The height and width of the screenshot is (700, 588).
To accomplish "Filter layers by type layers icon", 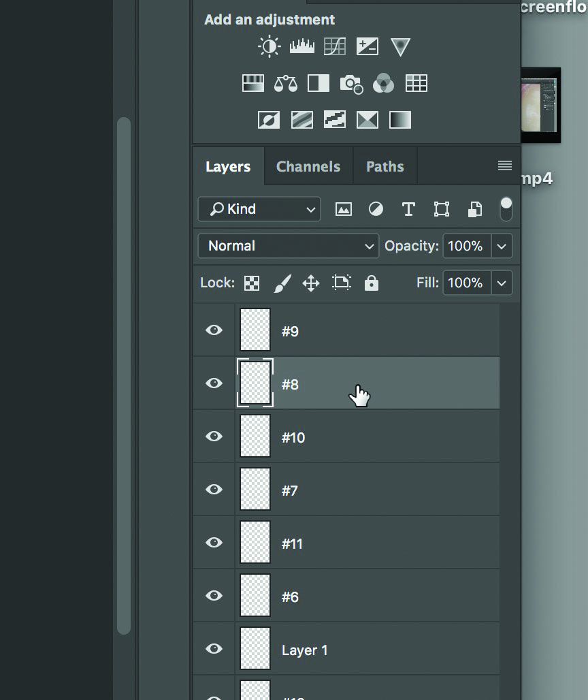I will pyautogui.click(x=408, y=210).
